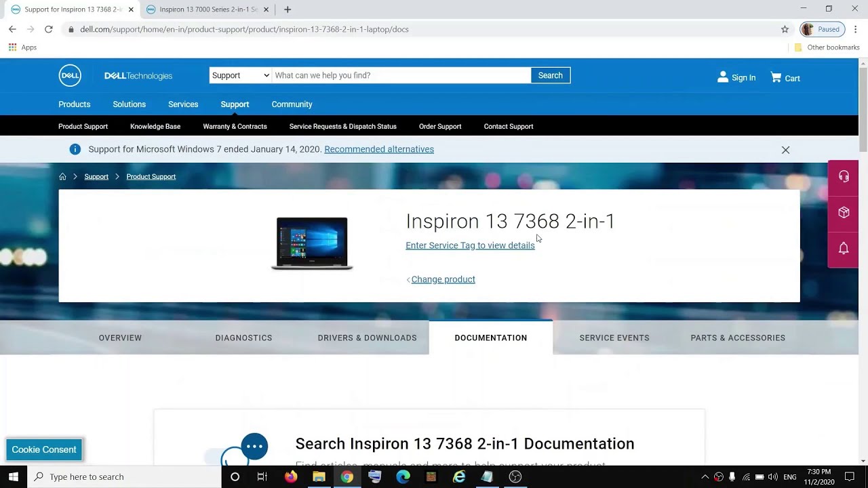Click the Cookie Consent button
Viewport: 868px width, 488px height.
point(44,449)
